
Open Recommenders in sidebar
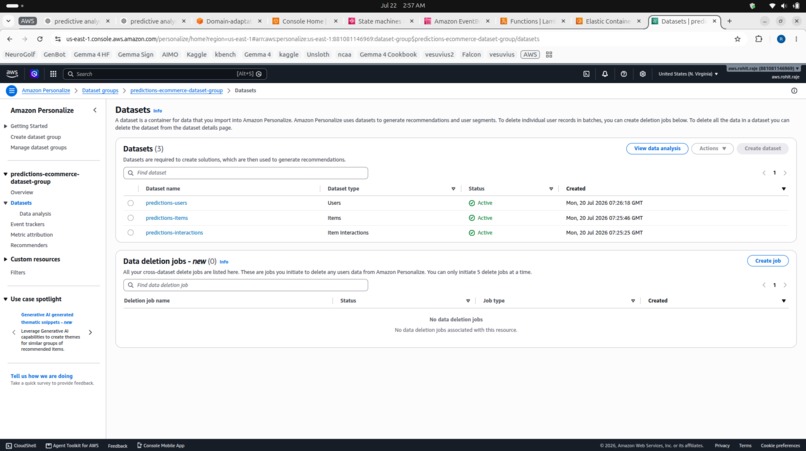pyautogui.click(x=29, y=245)
